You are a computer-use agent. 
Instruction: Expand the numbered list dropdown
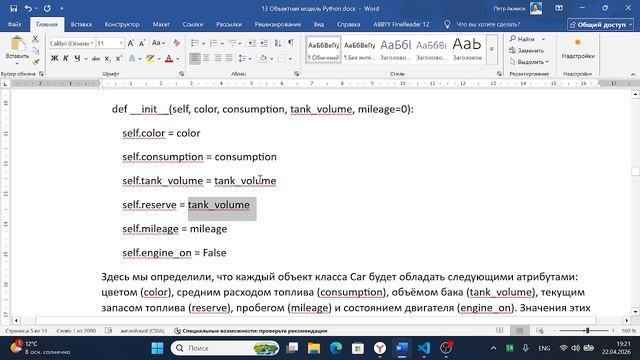click(x=222, y=43)
